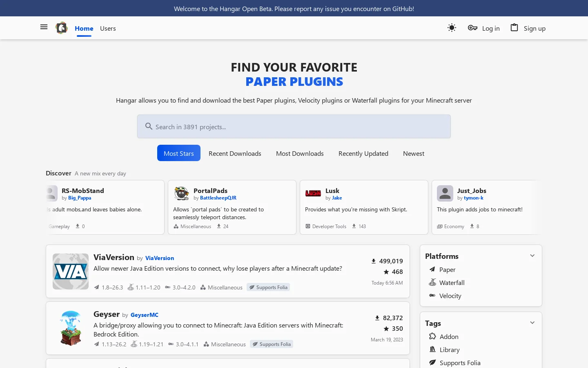This screenshot has width=588, height=368.
Task: Open the Geyser project title
Action: (107, 314)
